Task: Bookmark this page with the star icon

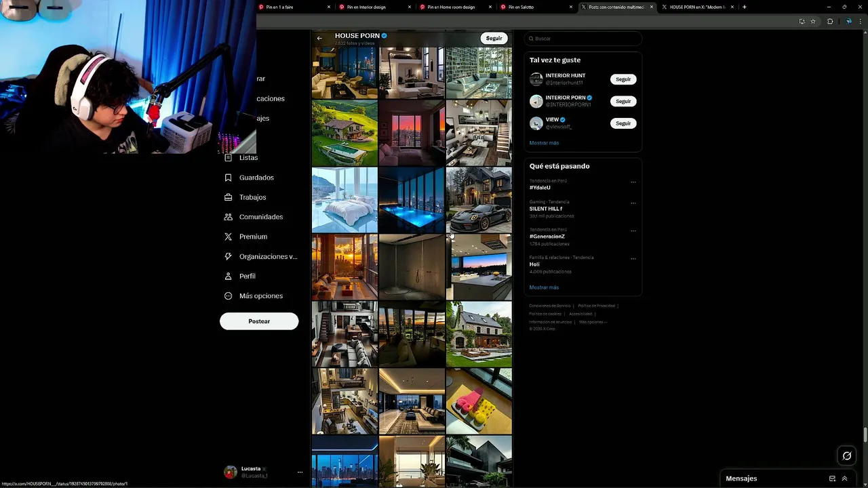Action: coord(813,22)
